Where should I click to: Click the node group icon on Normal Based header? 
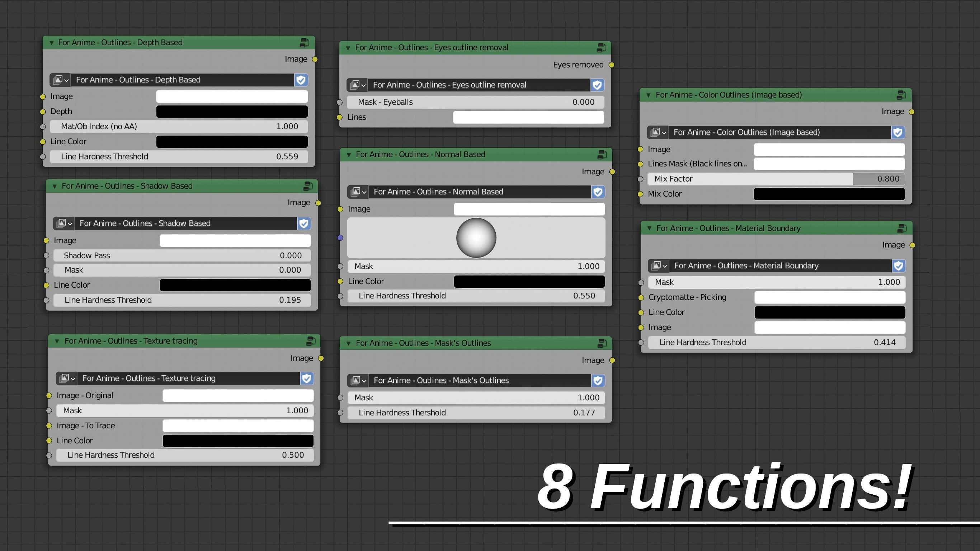click(602, 155)
